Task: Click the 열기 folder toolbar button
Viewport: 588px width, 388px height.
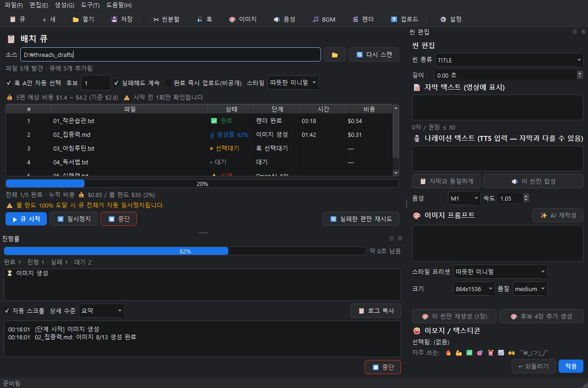Action: [x=83, y=19]
